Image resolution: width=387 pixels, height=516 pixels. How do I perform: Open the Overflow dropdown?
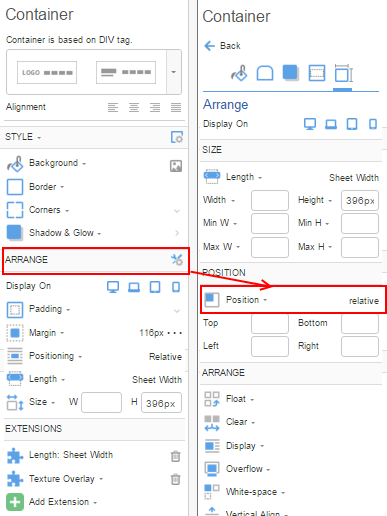248,469
